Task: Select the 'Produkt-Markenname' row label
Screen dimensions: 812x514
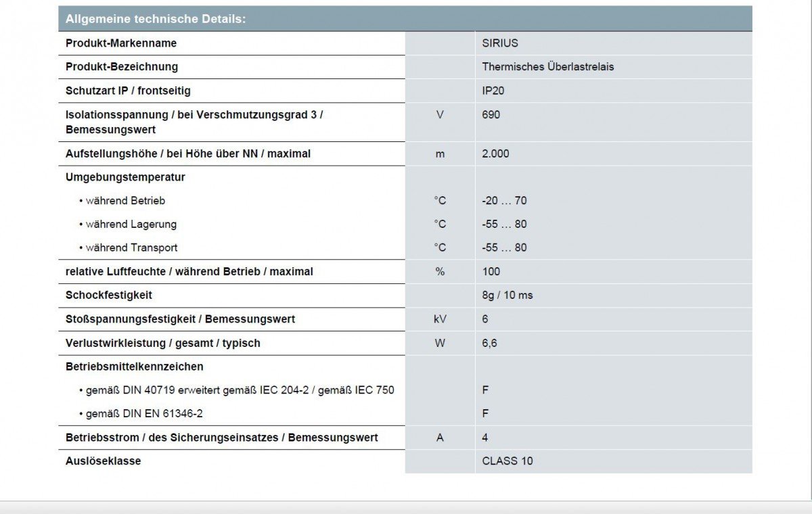Action: tap(121, 43)
